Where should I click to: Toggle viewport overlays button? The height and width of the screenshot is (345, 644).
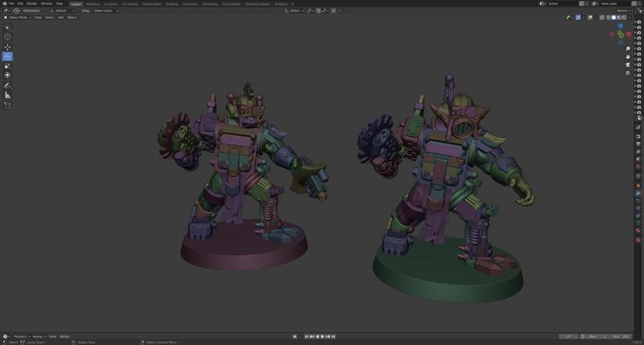point(590,17)
